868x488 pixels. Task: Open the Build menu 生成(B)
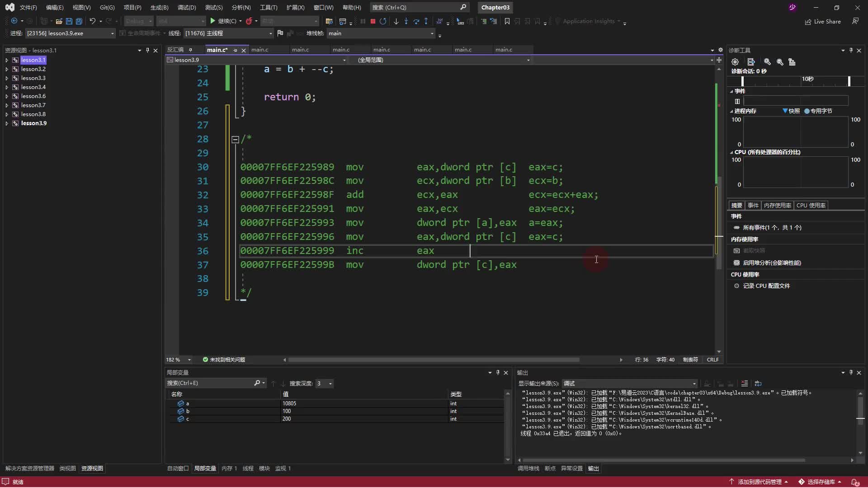click(159, 8)
